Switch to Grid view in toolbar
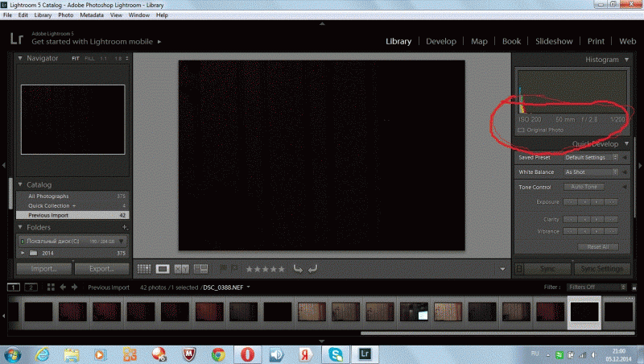 click(x=144, y=269)
